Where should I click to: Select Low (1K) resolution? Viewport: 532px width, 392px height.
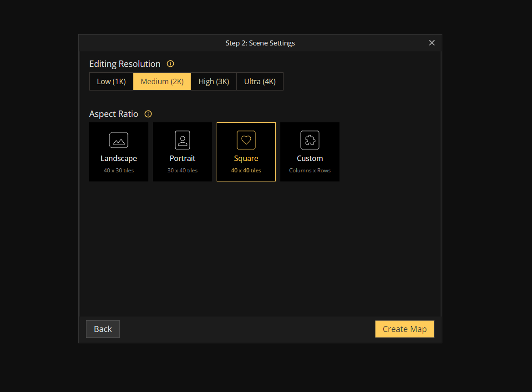tap(111, 81)
